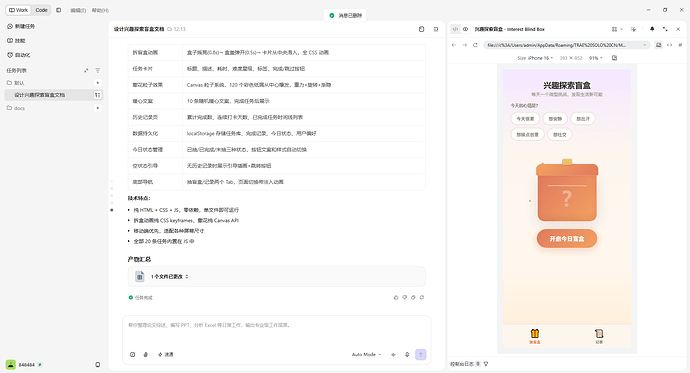Open the 帮助(H) menu
Screen dimensions: 690x373
(x=100, y=10)
